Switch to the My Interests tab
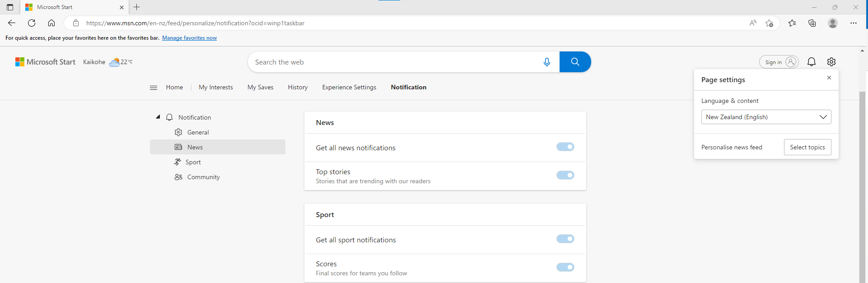 (216, 88)
